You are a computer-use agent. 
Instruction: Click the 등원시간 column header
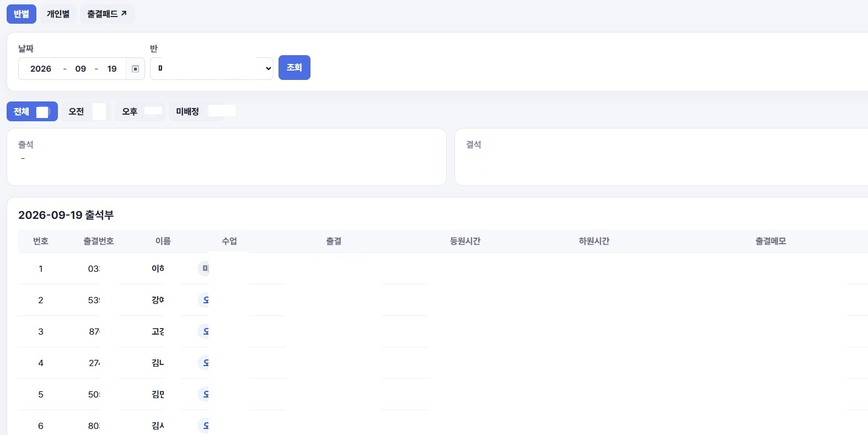465,241
